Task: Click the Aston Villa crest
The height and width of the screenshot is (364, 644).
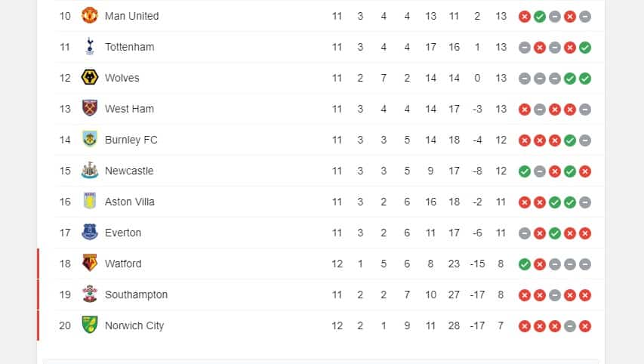Action: (x=90, y=202)
